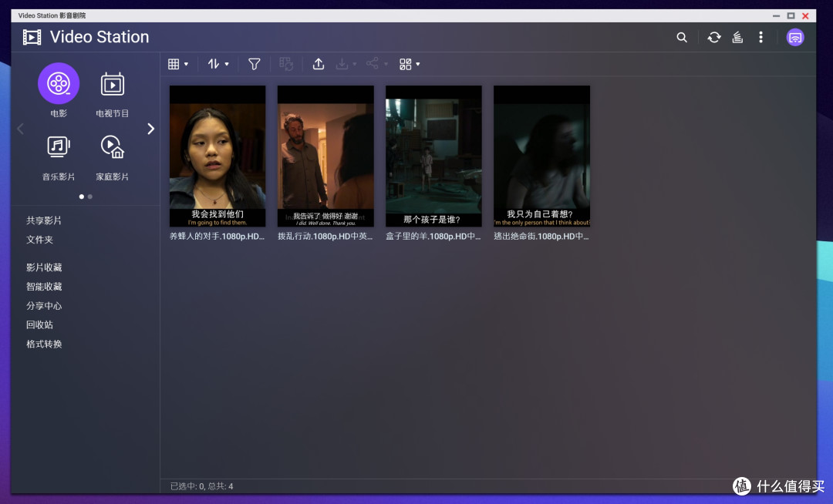Open 格式转换 in the sidebar
The image size is (833, 504).
pyautogui.click(x=44, y=344)
